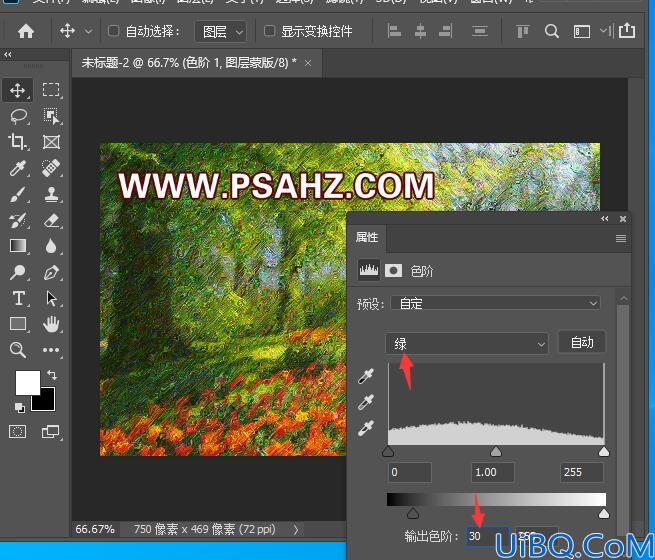Select the Brush tool
655x560 pixels.
coord(18,195)
